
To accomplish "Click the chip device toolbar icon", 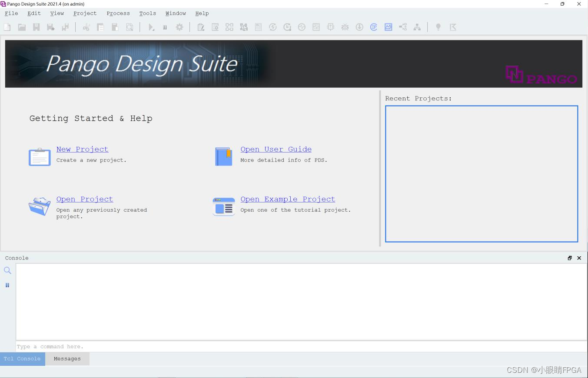I will [x=330, y=27].
